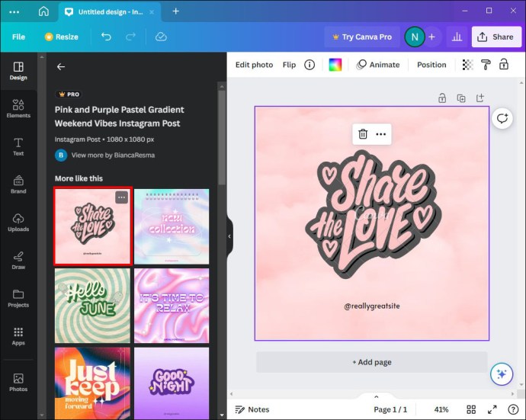The image size is (526, 420).
Task: Expand the page strip chevron
Action: pyautogui.click(x=377, y=397)
